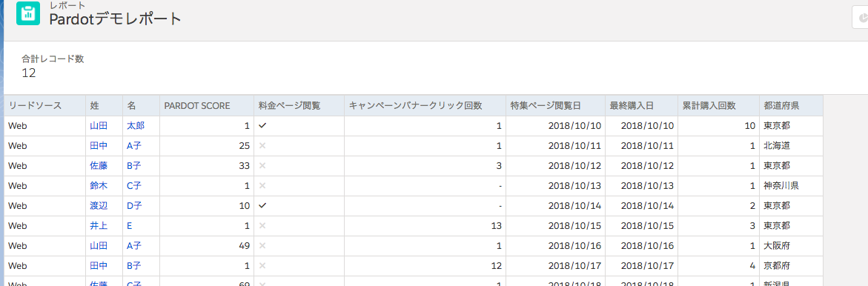Open A子 link in the 北海道 row
The width and height of the screenshot is (868, 286).
tap(134, 145)
